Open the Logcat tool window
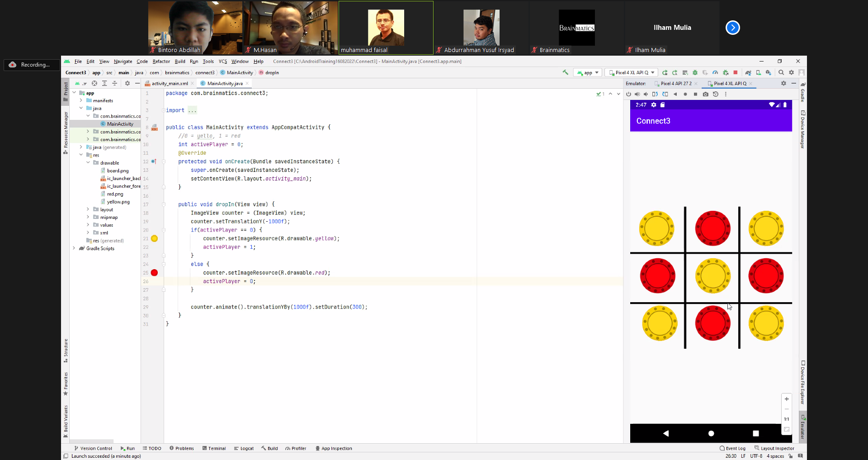 (x=244, y=448)
